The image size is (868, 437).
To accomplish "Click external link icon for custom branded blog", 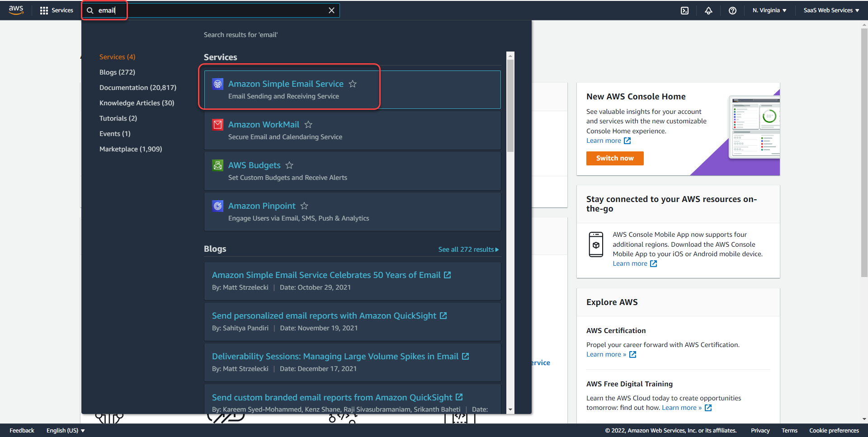I will coord(459,397).
